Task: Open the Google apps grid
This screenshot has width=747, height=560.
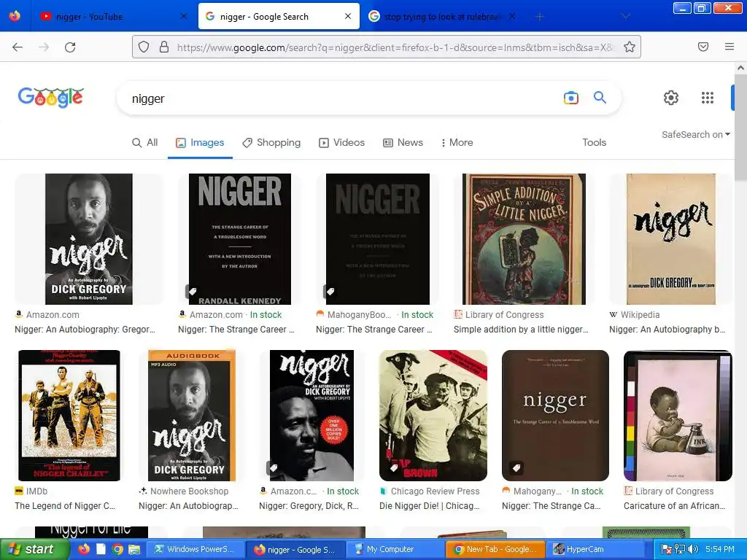Action: [708, 98]
